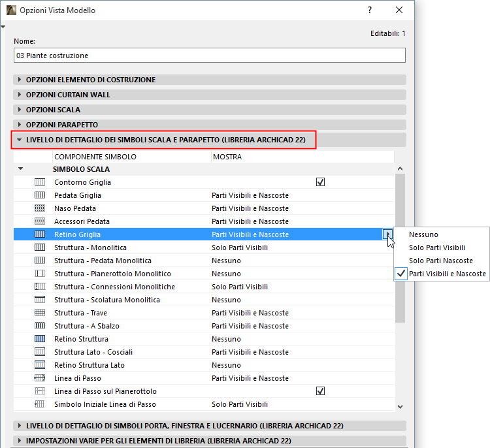Click the Naso Pedata row icon
Screen dimensions: 490x448
click(40, 208)
